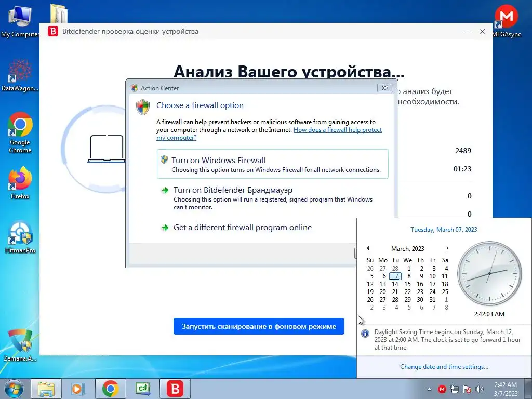This screenshot has width=532, height=399.
Task: Click the green arrow beside Bitdefender Брандмауэр
Action: (165, 190)
